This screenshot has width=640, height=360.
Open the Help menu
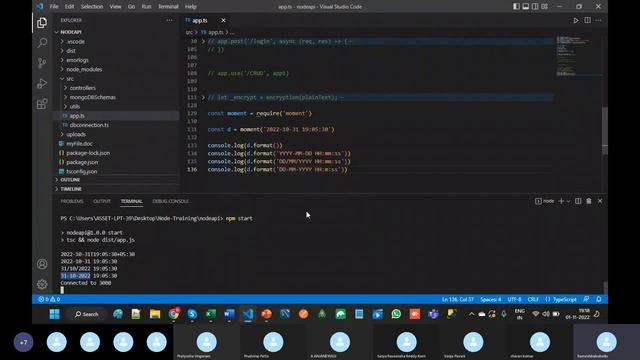(191, 7)
